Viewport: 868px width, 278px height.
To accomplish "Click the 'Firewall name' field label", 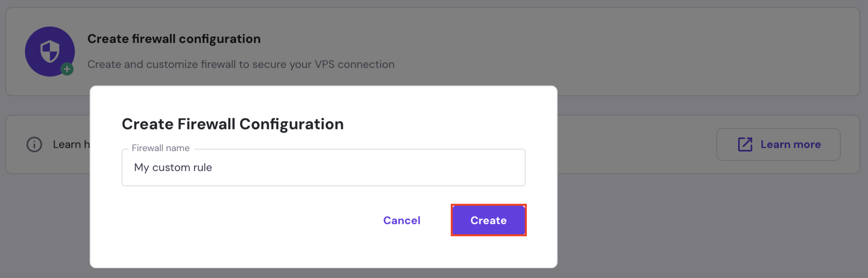I will click(160, 148).
